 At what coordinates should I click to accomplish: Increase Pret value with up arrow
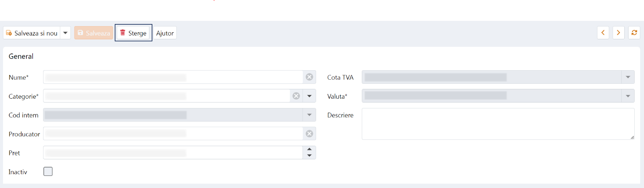pyautogui.click(x=309, y=149)
